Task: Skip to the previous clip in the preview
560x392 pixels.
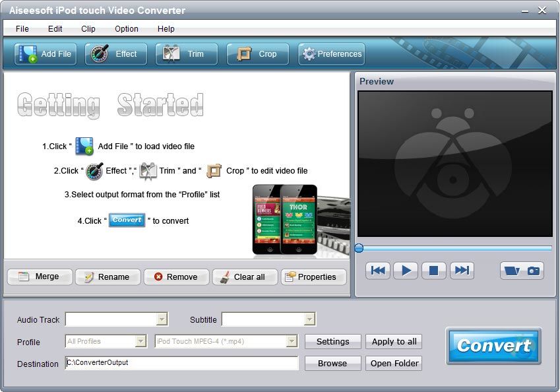Action: [378, 271]
